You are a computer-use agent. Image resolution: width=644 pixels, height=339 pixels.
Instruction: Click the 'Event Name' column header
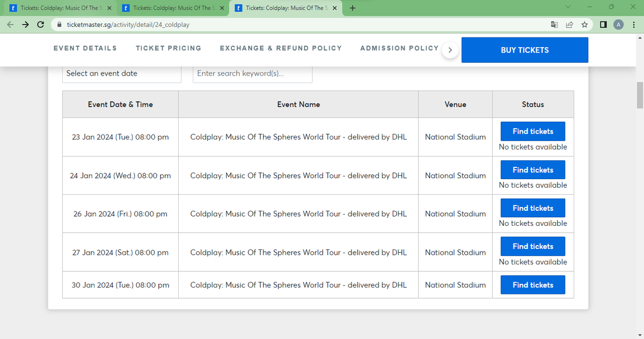298,105
